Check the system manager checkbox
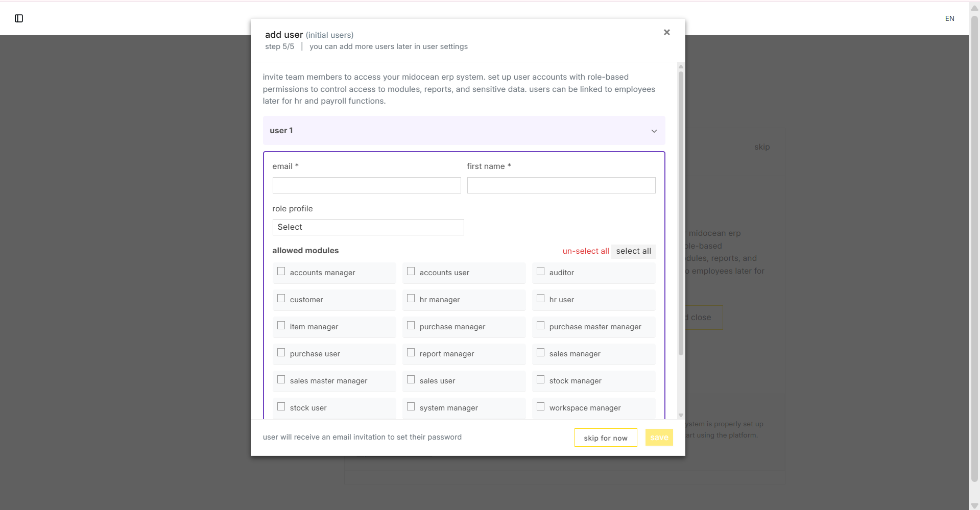The width and height of the screenshot is (980, 510). coord(411,406)
